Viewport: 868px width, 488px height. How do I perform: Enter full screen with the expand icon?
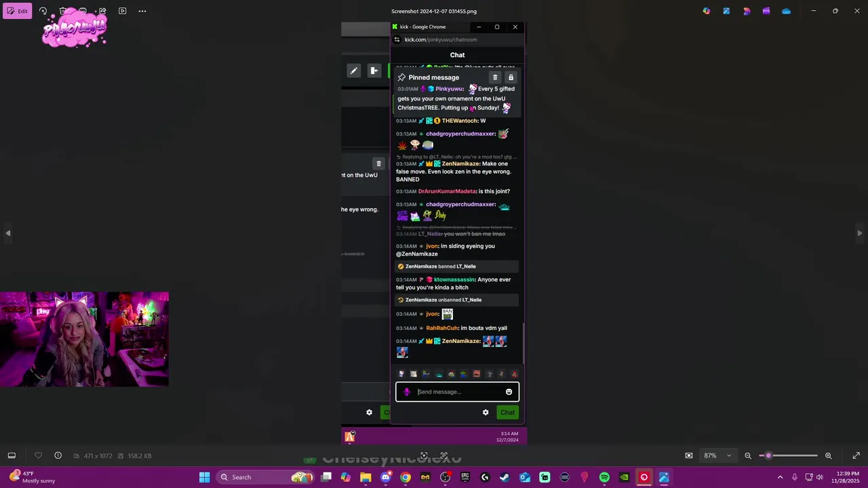click(856, 455)
